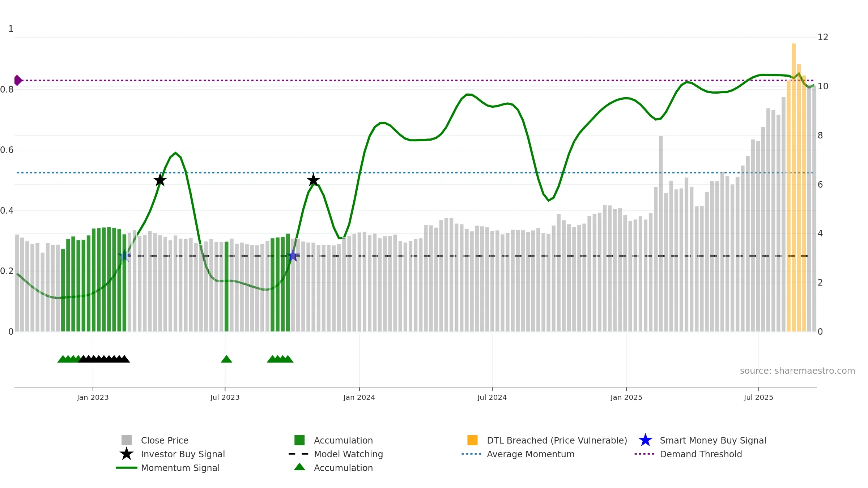The image size is (868, 488).
Task: Click the Jan 2023 axis label
Action: 93,397
